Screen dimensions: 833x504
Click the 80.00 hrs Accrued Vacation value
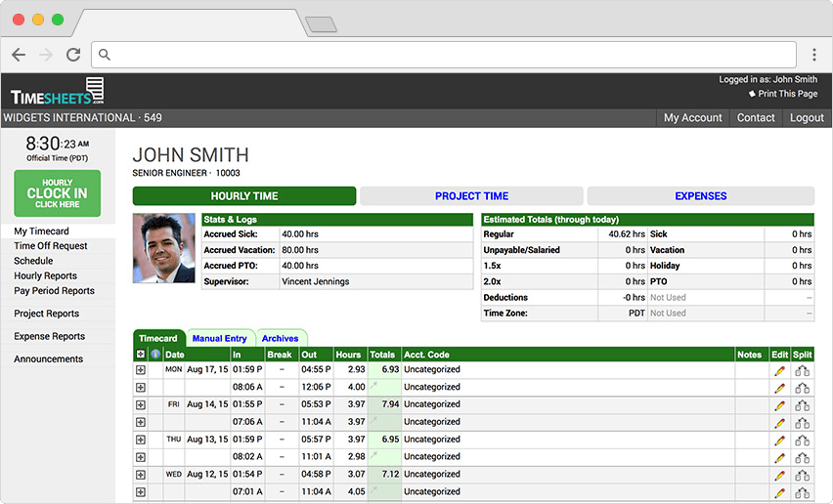point(300,250)
